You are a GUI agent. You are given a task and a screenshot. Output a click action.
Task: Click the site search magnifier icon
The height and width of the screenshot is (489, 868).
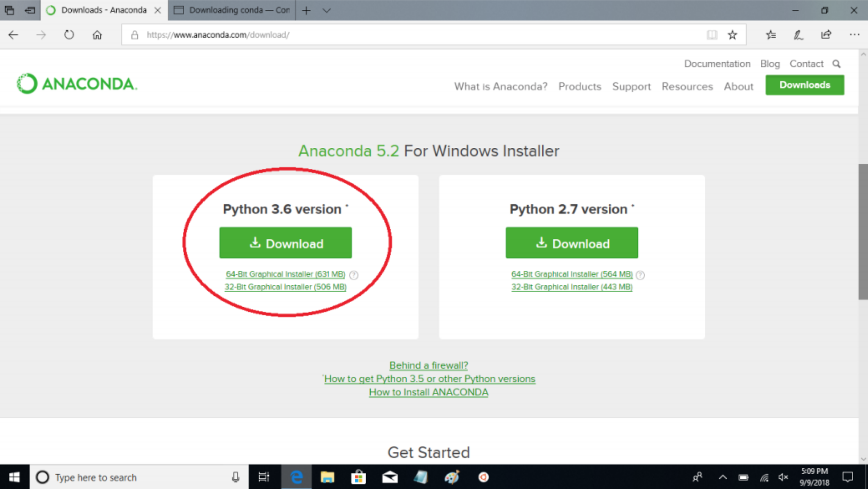click(837, 64)
